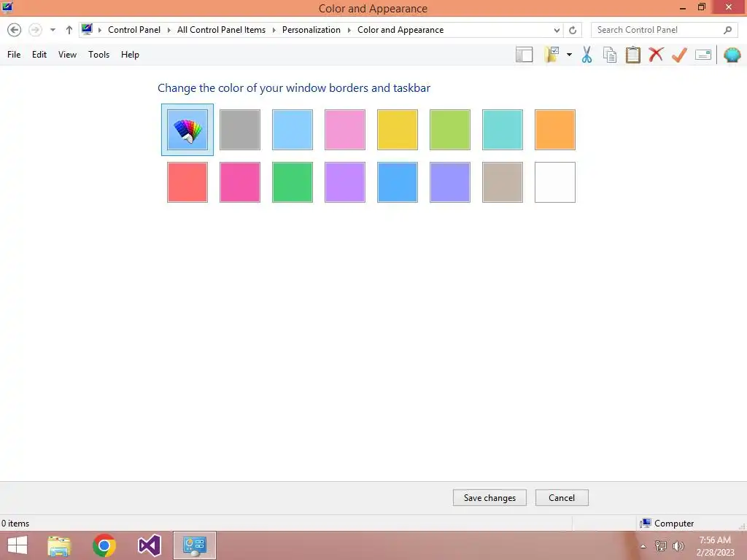Click the orange checkmark toolbar icon
This screenshot has width=747, height=560.
coord(679,55)
